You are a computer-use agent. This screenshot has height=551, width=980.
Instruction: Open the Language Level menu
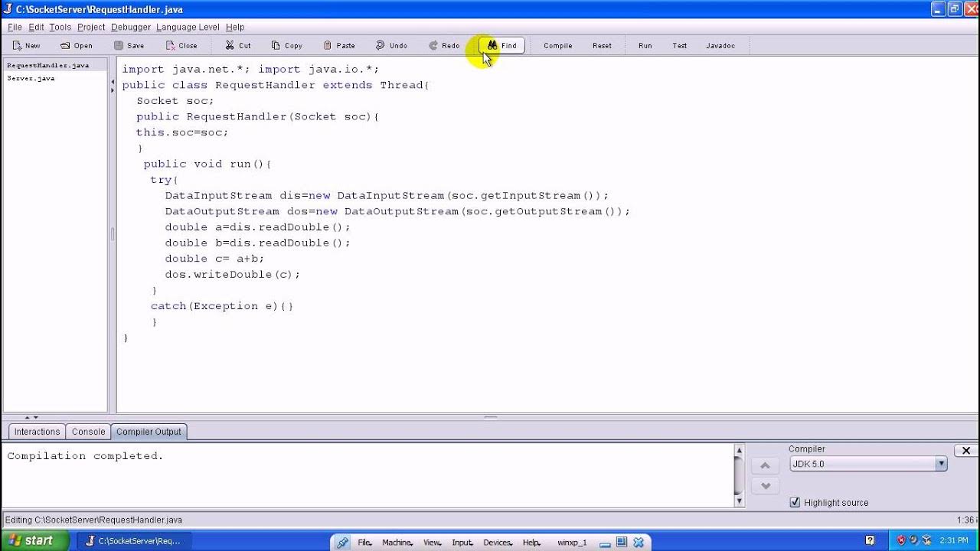click(x=188, y=27)
